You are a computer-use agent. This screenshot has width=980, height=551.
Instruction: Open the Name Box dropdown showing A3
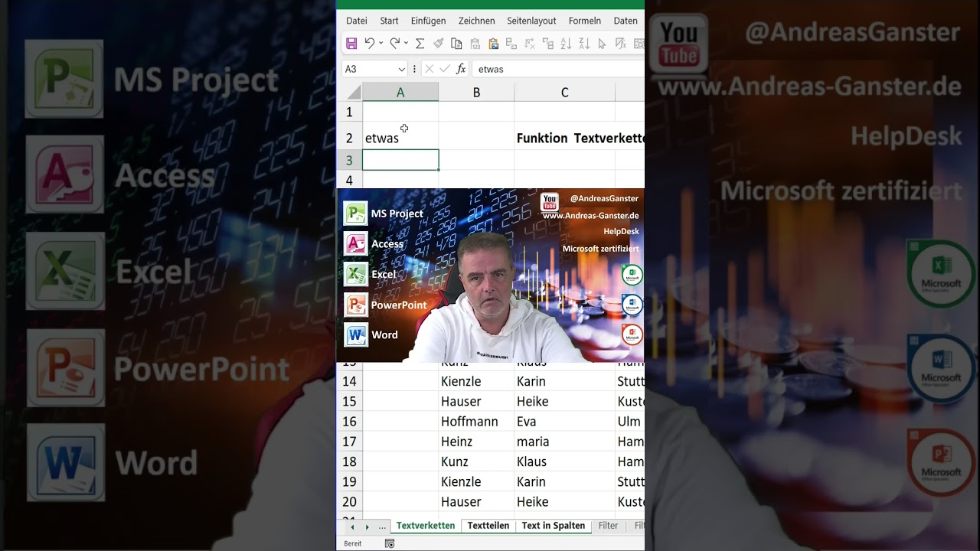point(401,69)
